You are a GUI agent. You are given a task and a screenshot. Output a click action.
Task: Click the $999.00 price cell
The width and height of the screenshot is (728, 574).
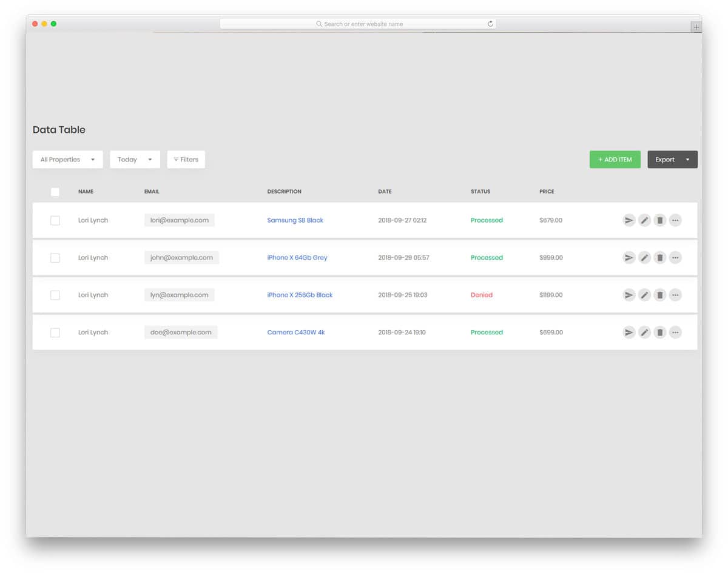tap(551, 258)
